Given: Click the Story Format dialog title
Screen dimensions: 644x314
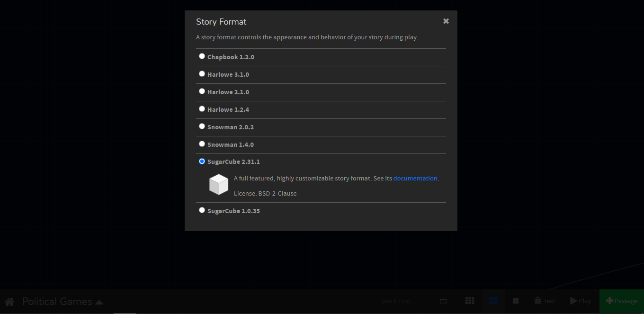Looking at the screenshot, I should [221, 22].
